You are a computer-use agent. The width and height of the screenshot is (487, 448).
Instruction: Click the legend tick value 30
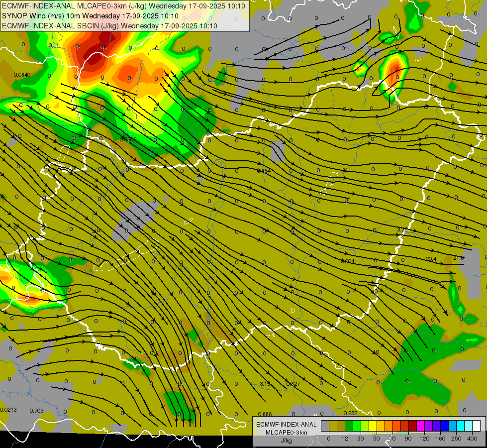[x=361, y=439]
